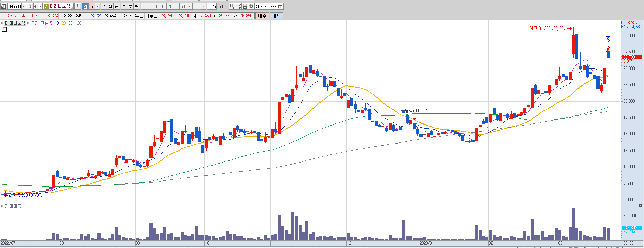The width and height of the screenshot is (644, 248).
Task: Click the red B buy signal marker
Action: click(x=608, y=50)
